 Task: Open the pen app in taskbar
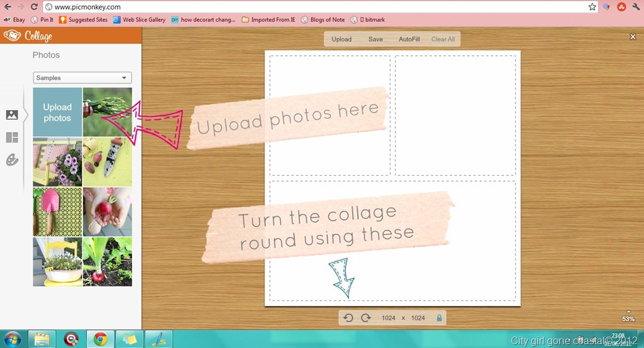(x=158, y=339)
